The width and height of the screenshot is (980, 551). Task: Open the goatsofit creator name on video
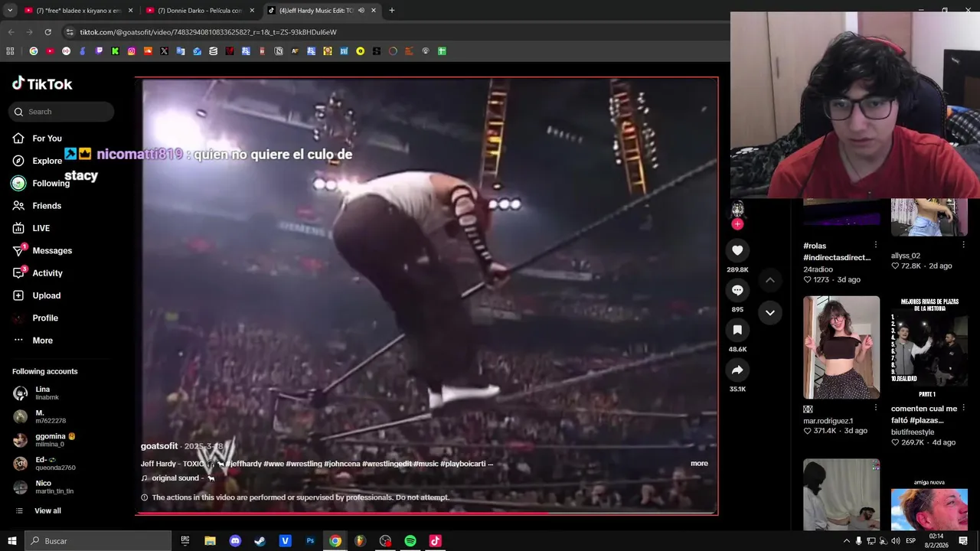click(x=159, y=446)
